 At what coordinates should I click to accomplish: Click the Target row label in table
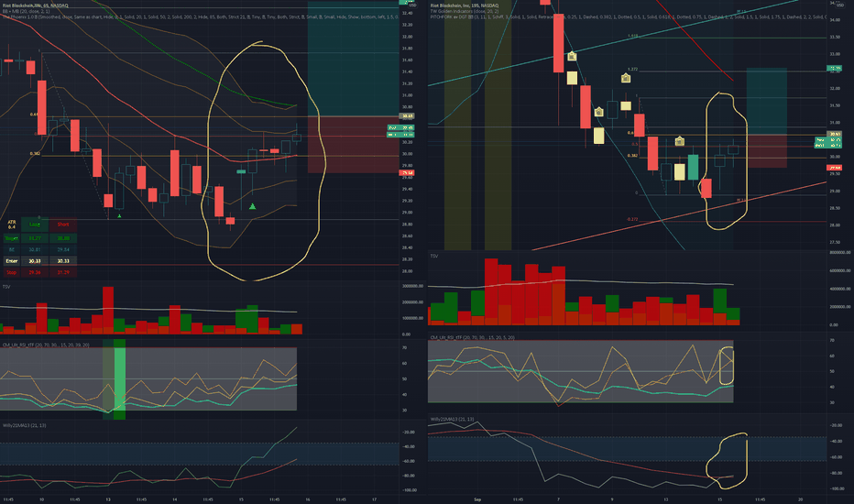(11, 238)
